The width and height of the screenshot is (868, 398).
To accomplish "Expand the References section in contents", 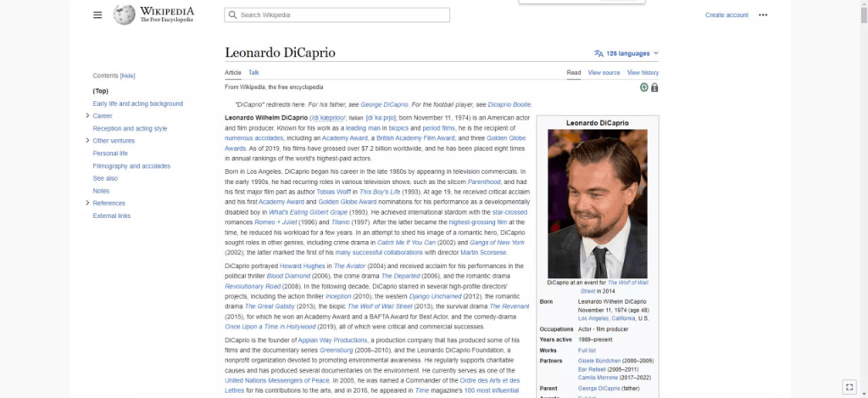I will point(87,203).
